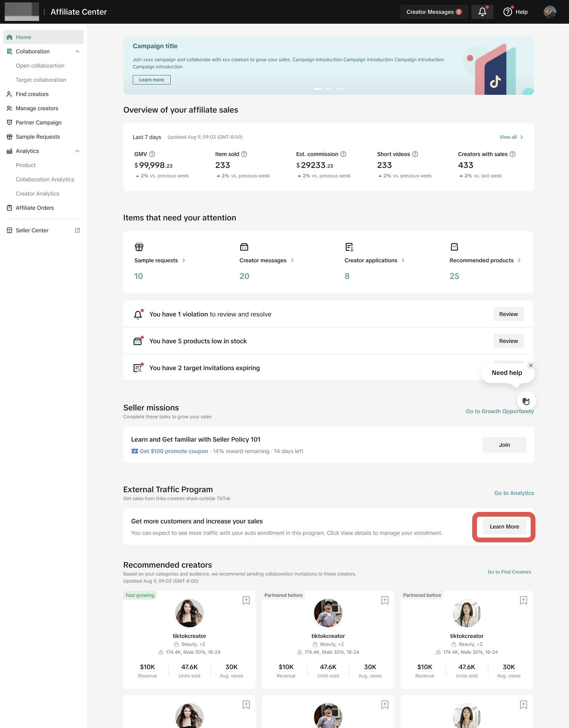The width and height of the screenshot is (569, 728).
Task: Collapse the Analytics sidebar section
Action: [x=77, y=151]
